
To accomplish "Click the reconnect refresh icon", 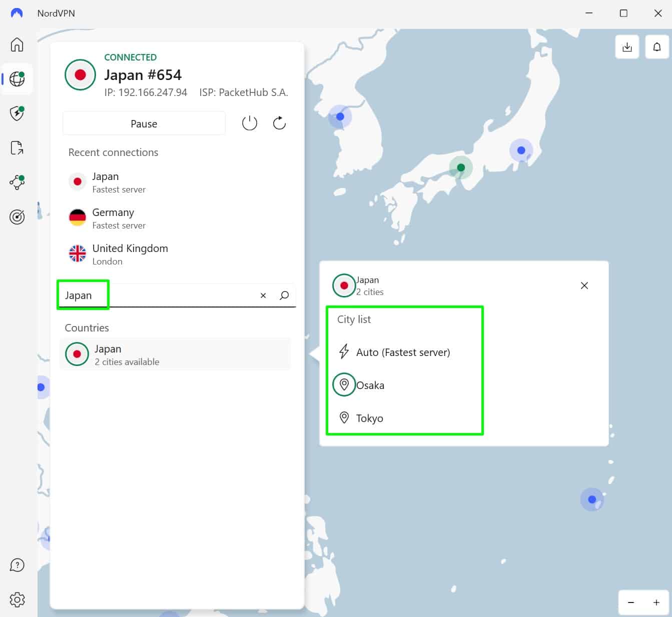I will click(279, 123).
